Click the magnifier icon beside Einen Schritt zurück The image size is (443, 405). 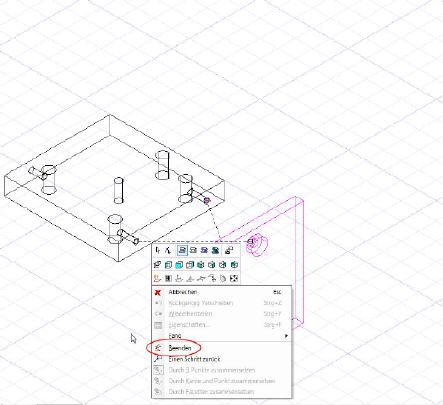(x=158, y=359)
